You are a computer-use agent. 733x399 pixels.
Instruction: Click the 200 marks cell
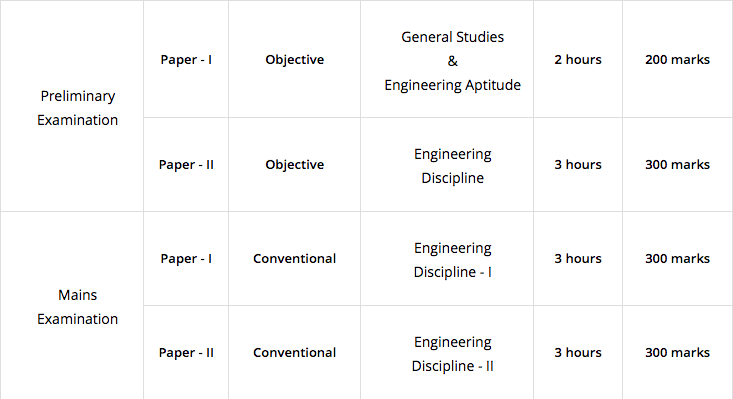[x=677, y=60]
